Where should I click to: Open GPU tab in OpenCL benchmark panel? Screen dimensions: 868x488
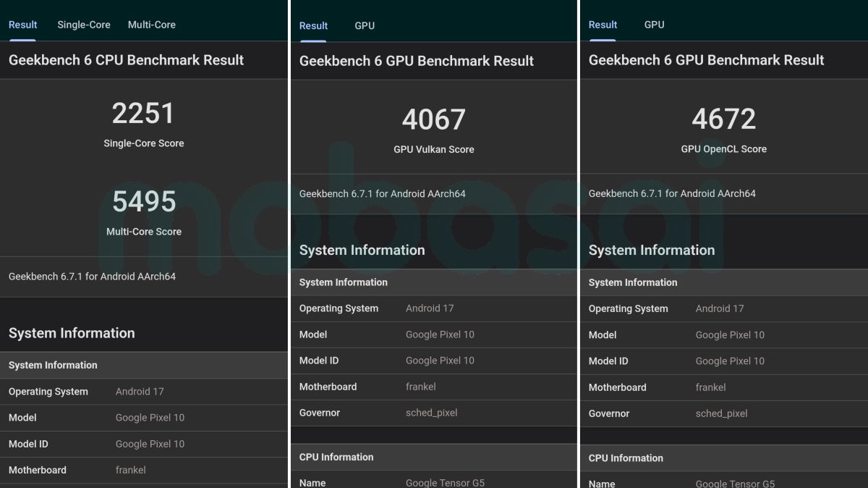pyautogui.click(x=654, y=25)
